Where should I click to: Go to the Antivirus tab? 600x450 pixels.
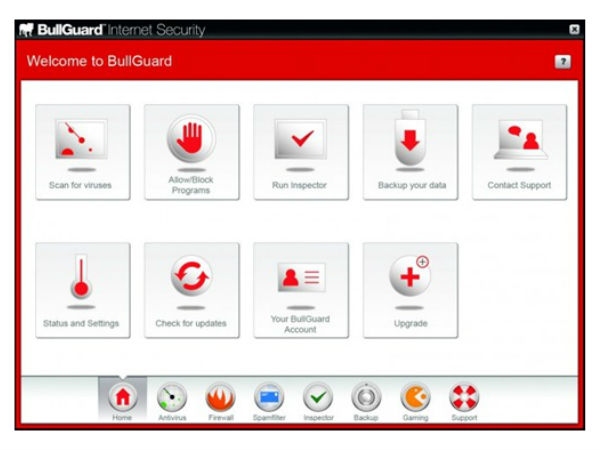[x=172, y=401]
